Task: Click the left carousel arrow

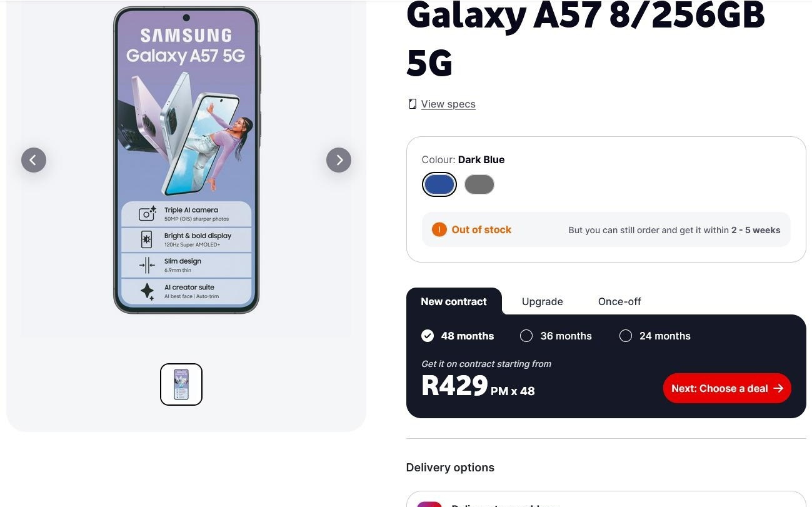Action: coord(34,160)
